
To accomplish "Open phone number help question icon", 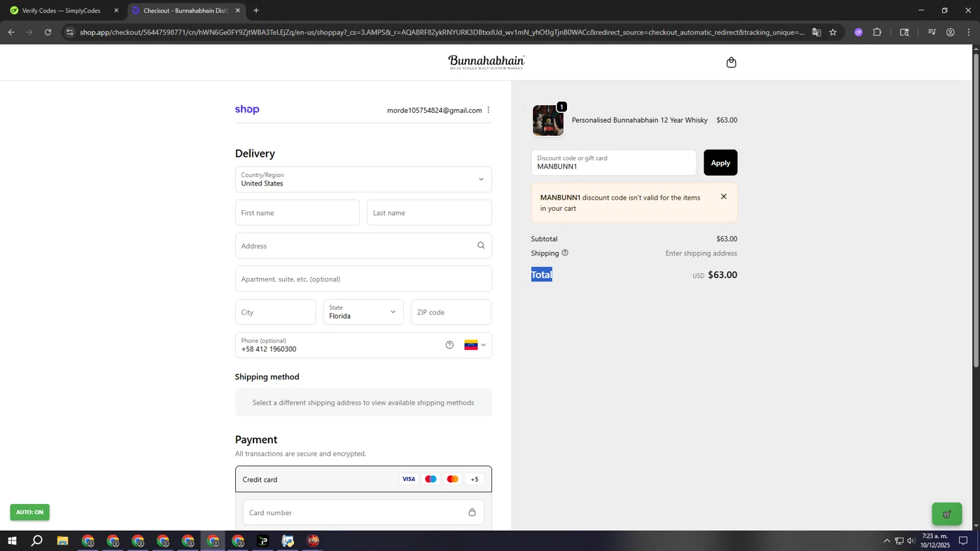I will [x=449, y=345].
